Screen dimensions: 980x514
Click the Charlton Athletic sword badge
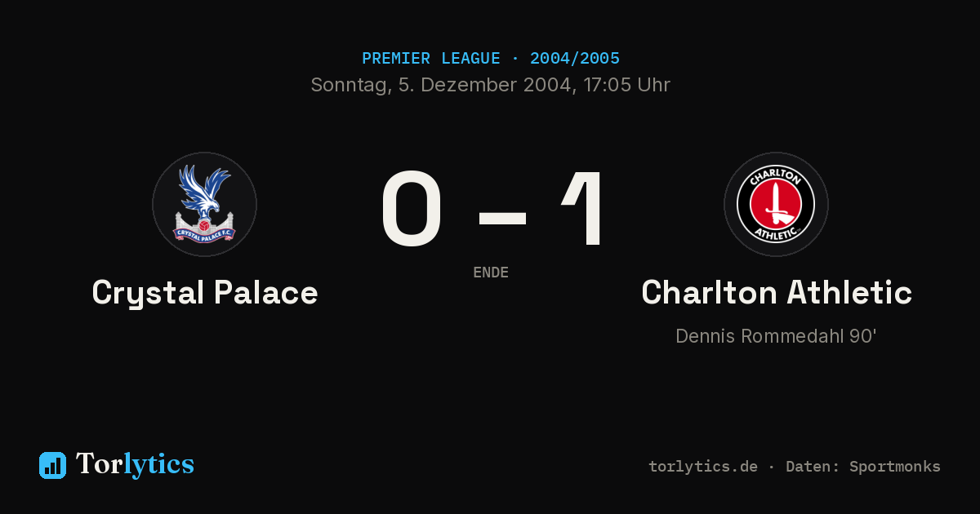point(776,204)
